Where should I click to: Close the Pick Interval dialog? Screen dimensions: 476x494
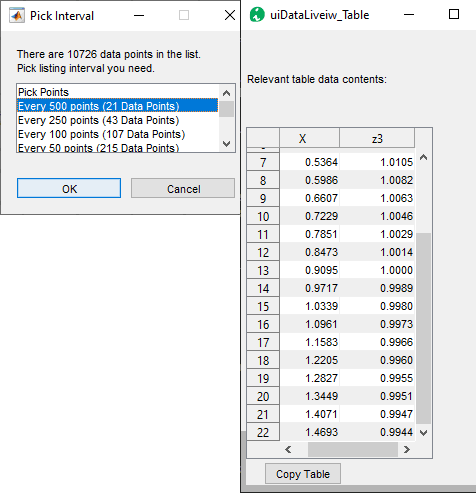pos(230,15)
